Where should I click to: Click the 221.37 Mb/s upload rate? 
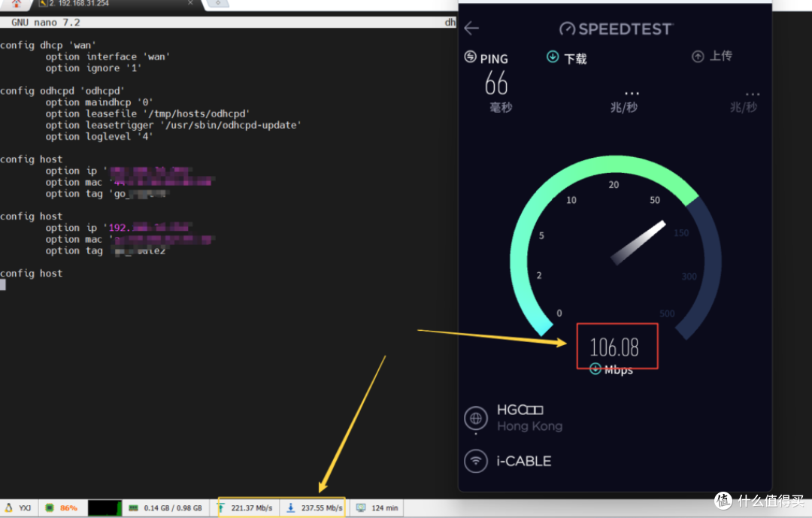252,508
